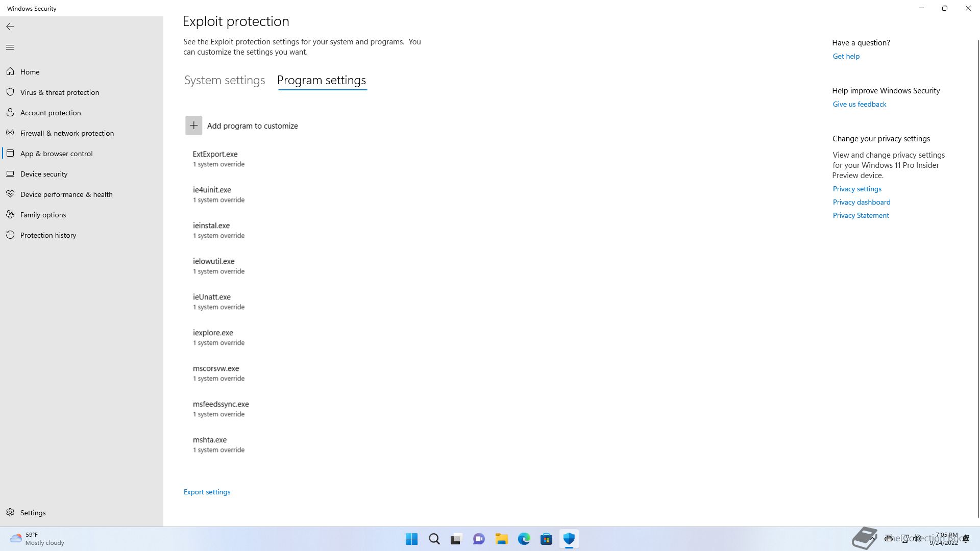Viewport: 980px width, 551px height.
Task: Open the weather widget showing 59°F
Action: pos(37,539)
